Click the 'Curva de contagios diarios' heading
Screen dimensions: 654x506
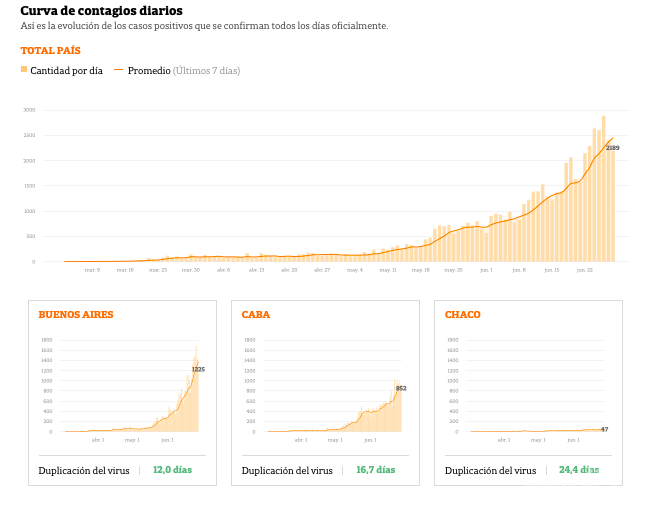point(101,10)
